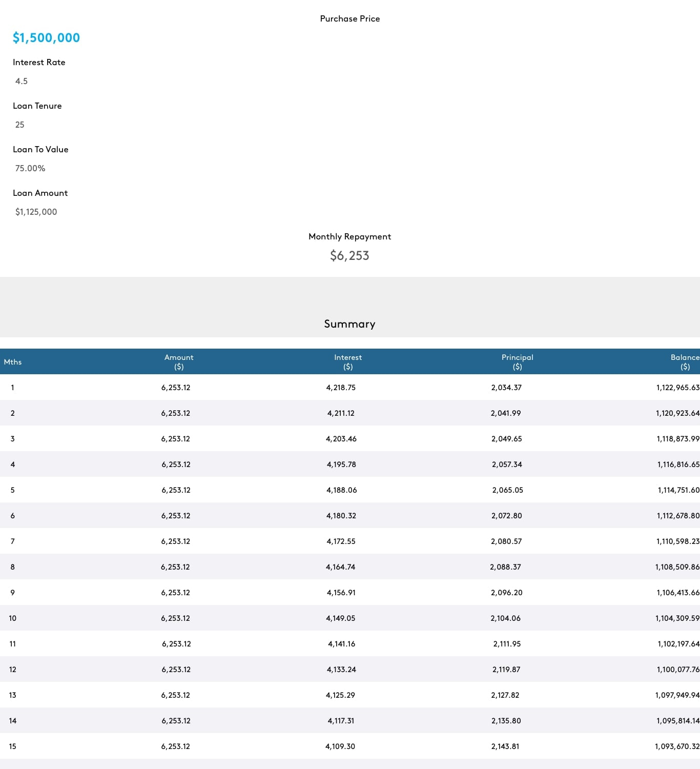Image resolution: width=700 pixels, height=769 pixels.
Task: Click interest value 4,117.31
Action: coord(341,721)
